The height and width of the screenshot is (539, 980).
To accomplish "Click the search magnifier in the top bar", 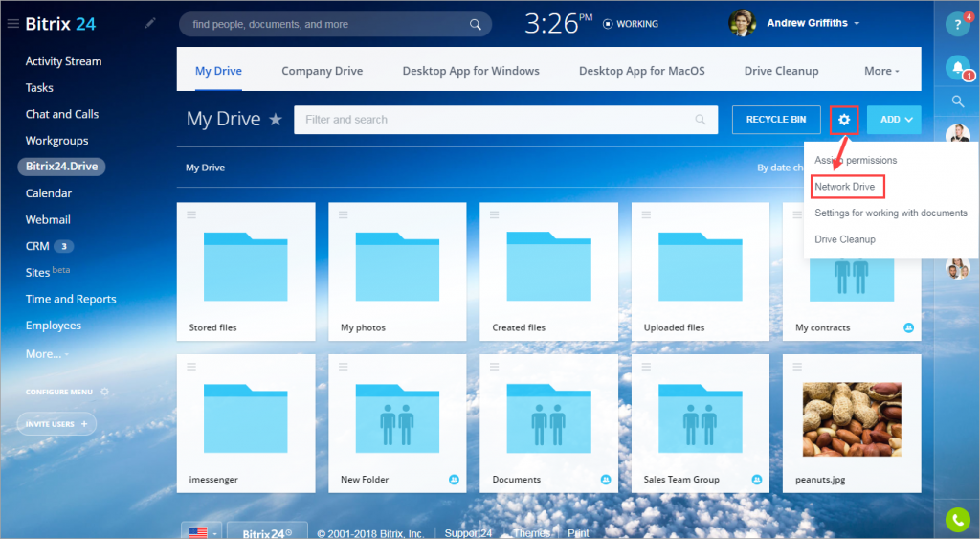I will 475,24.
